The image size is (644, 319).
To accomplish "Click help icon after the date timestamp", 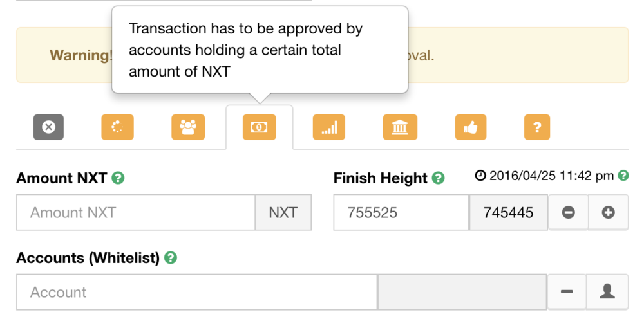I will click(623, 175).
